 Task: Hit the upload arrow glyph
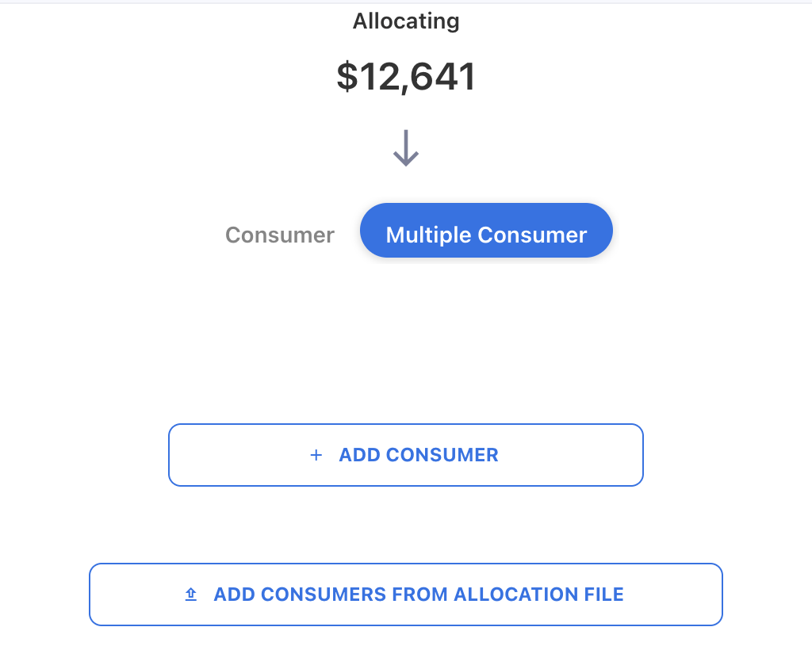coord(190,594)
